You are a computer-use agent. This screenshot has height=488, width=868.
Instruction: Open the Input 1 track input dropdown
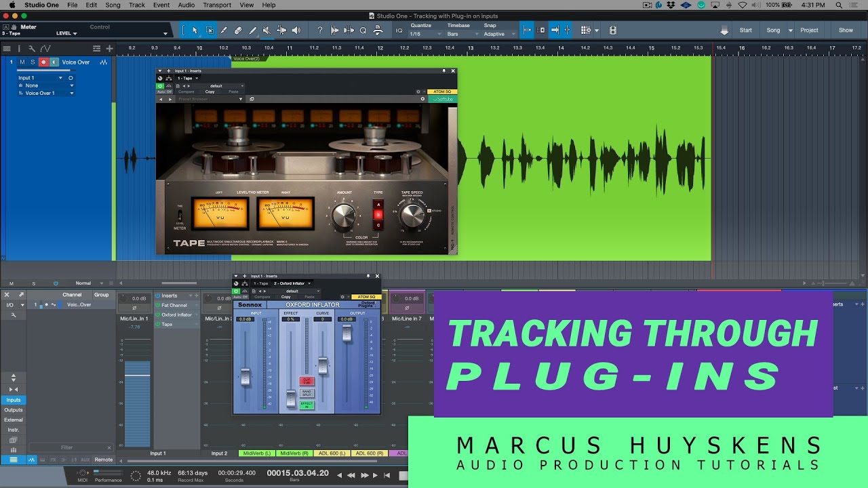click(x=40, y=78)
